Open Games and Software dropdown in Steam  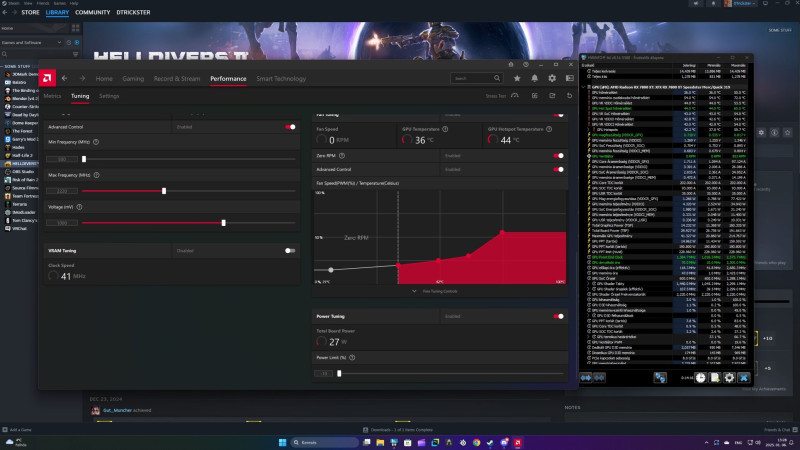[31, 42]
